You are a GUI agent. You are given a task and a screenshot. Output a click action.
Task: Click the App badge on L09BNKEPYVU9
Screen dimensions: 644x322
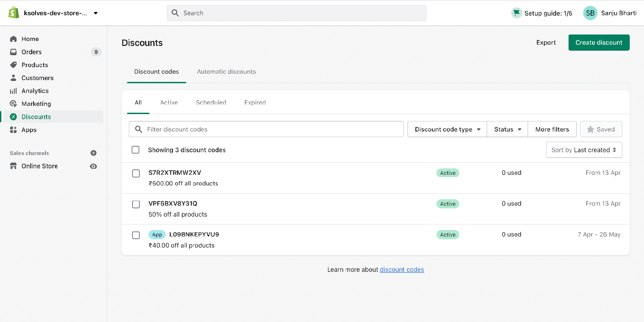157,235
